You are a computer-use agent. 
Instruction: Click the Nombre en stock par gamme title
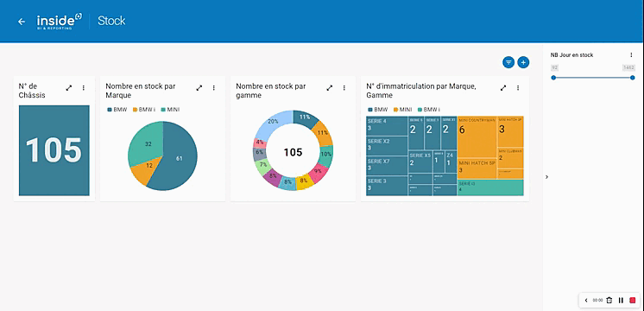pyautogui.click(x=271, y=91)
